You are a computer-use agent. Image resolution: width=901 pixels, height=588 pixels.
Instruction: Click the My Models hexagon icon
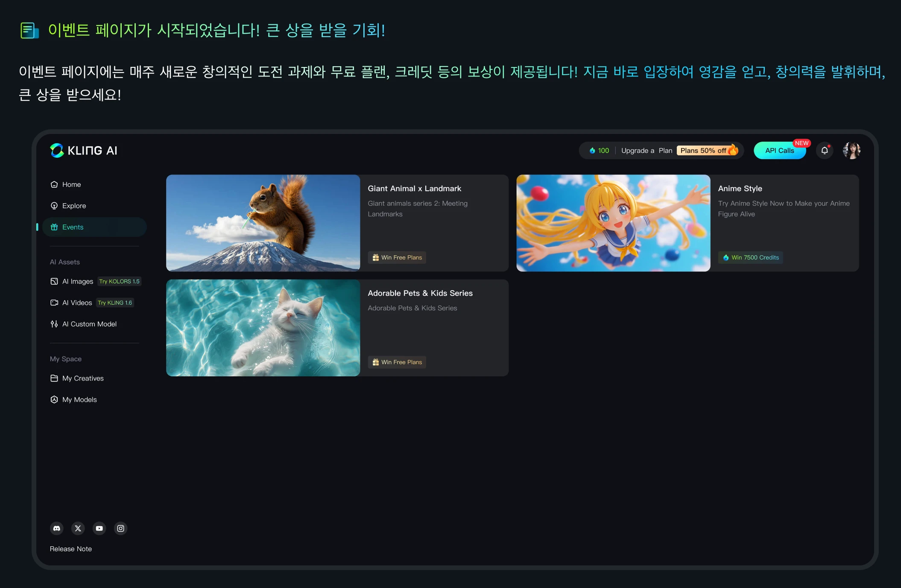(54, 399)
